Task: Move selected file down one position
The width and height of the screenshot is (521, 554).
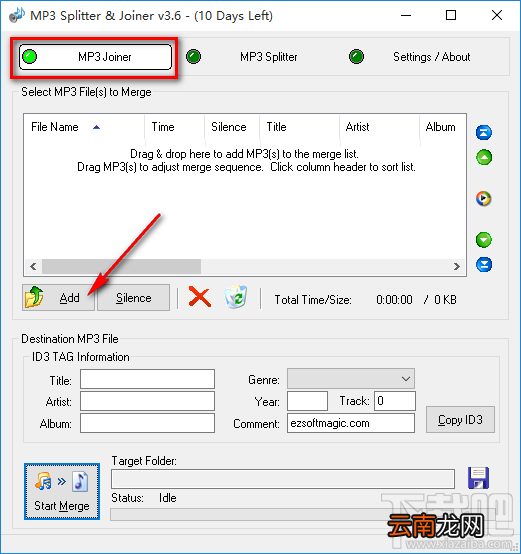Action: pos(484,240)
